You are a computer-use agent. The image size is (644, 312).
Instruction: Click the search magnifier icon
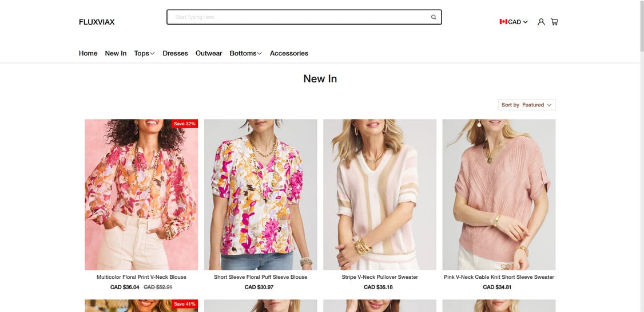click(x=434, y=17)
